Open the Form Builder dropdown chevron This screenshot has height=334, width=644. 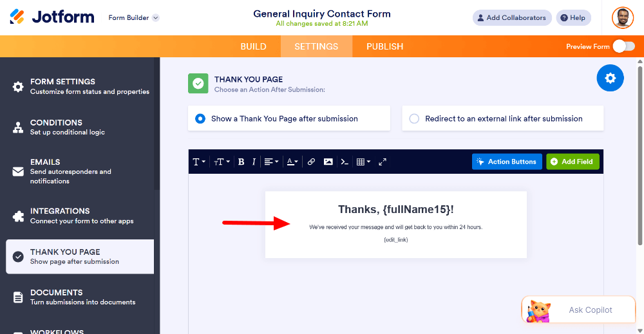coord(156,17)
